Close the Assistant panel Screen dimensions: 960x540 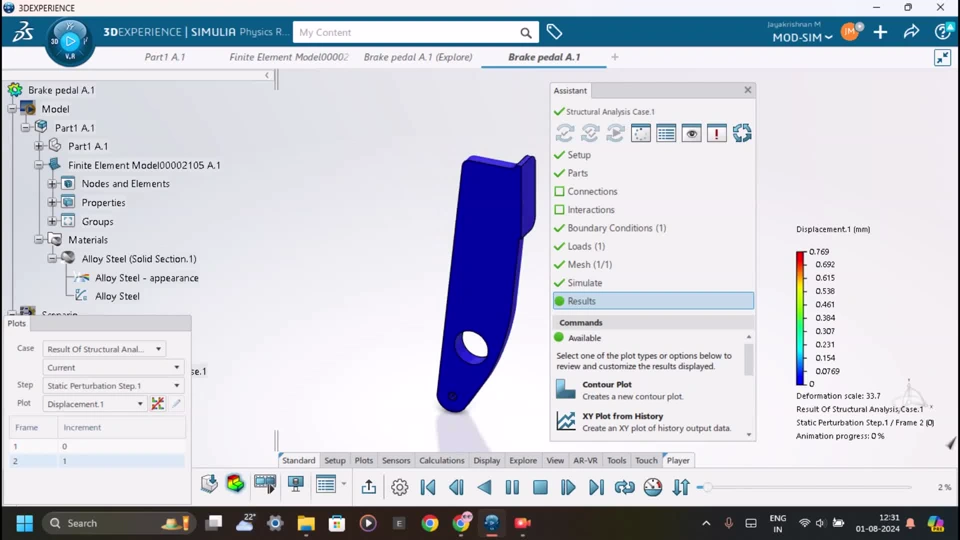748,90
